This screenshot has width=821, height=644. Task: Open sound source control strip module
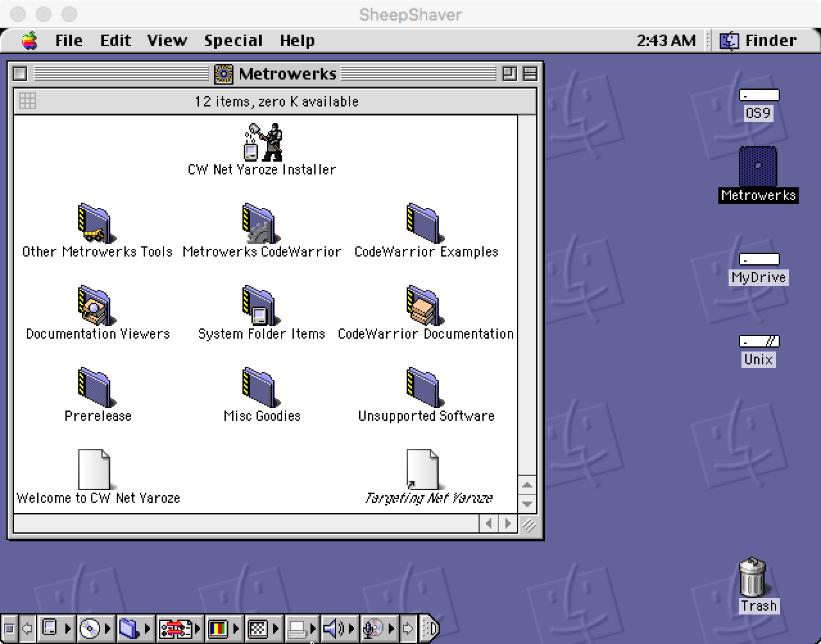coord(379,629)
